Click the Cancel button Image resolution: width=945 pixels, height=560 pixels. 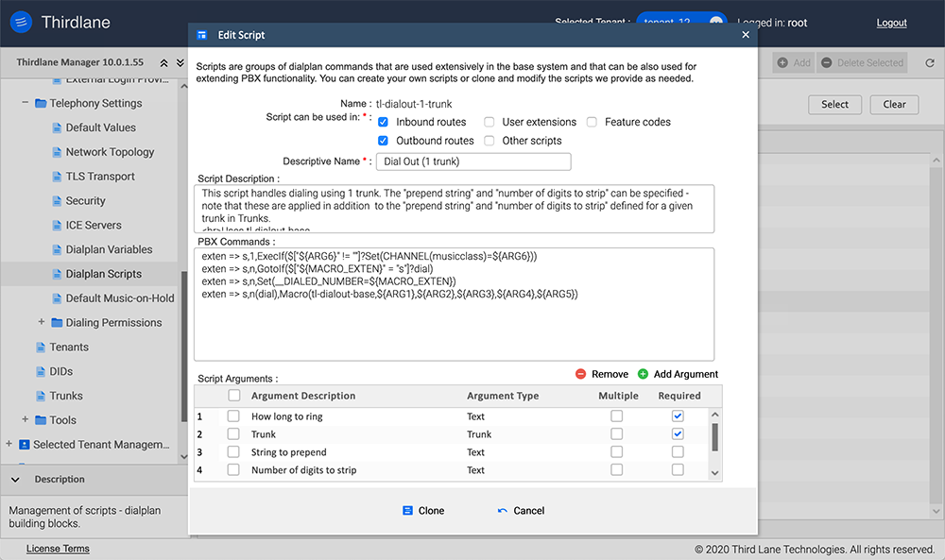coord(522,511)
